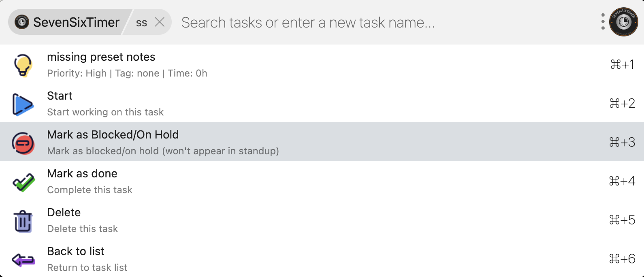Click the purple back arrow icon
644x277 pixels.
tap(23, 260)
